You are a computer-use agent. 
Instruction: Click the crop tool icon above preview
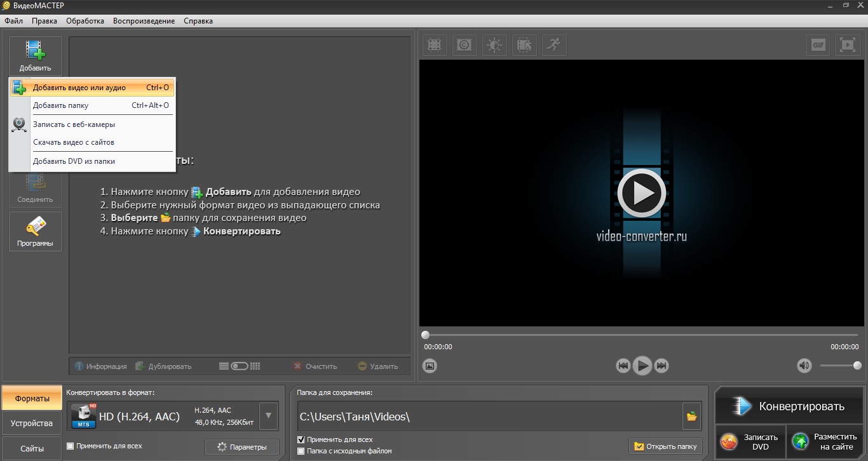tap(434, 45)
